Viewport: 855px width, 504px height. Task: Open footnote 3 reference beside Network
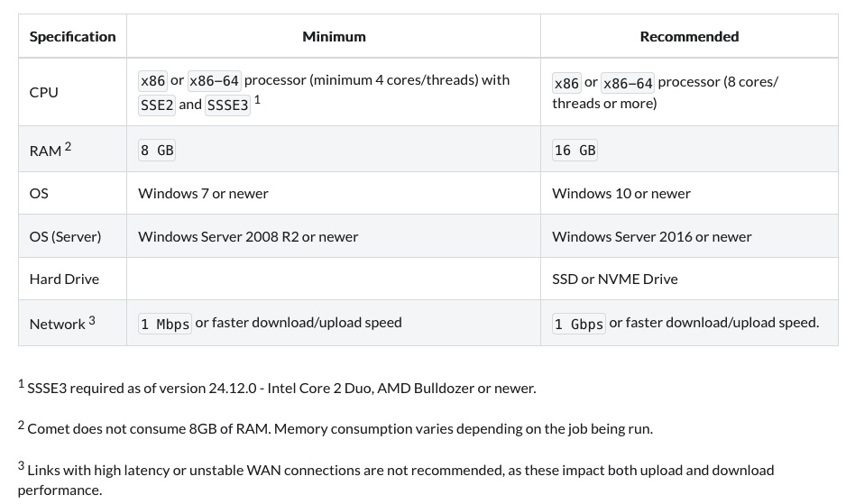click(x=91, y=320)
